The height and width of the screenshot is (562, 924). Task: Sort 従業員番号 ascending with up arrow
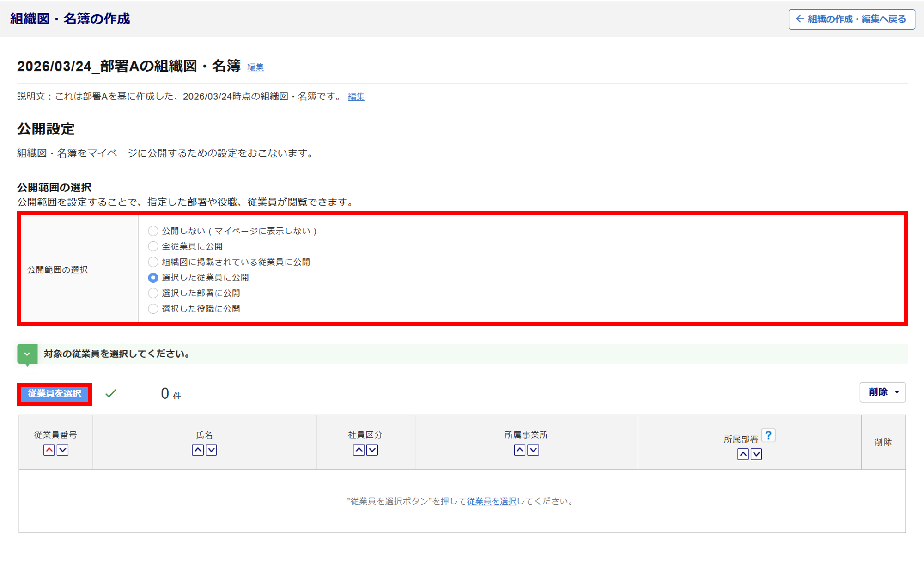(x=49, y=450)
